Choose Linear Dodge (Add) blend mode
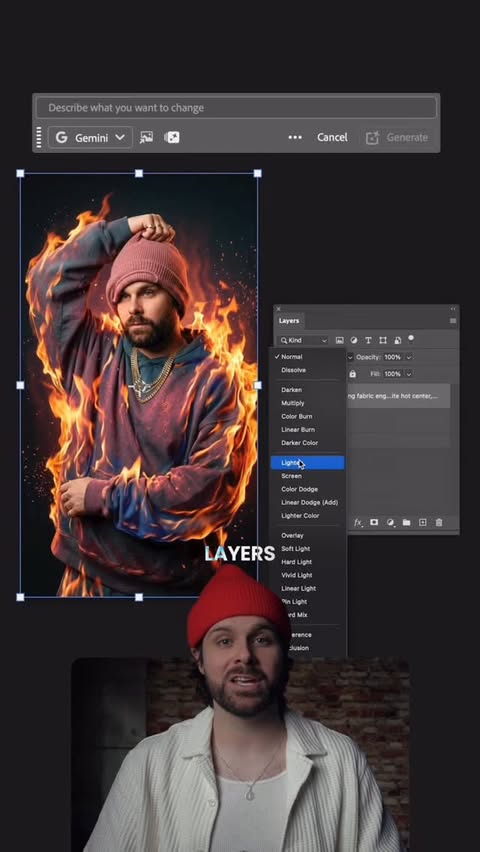The width and height of the screenshot is (480, 852). click(x=308, y=503)
